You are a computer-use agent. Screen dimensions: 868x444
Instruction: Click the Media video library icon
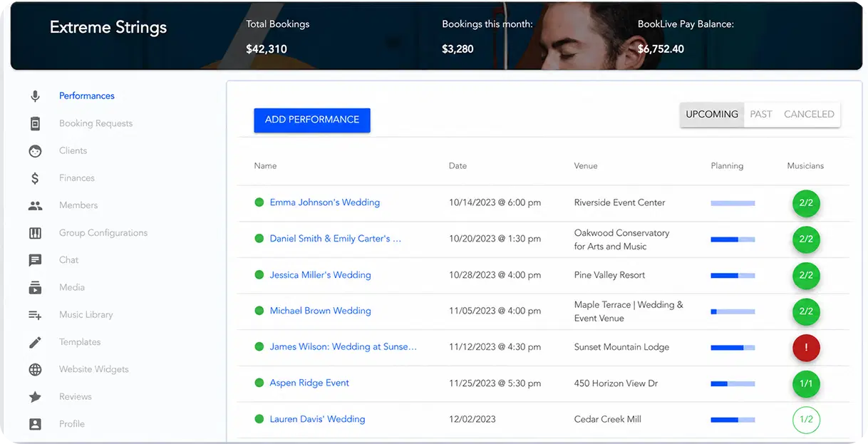35,287
